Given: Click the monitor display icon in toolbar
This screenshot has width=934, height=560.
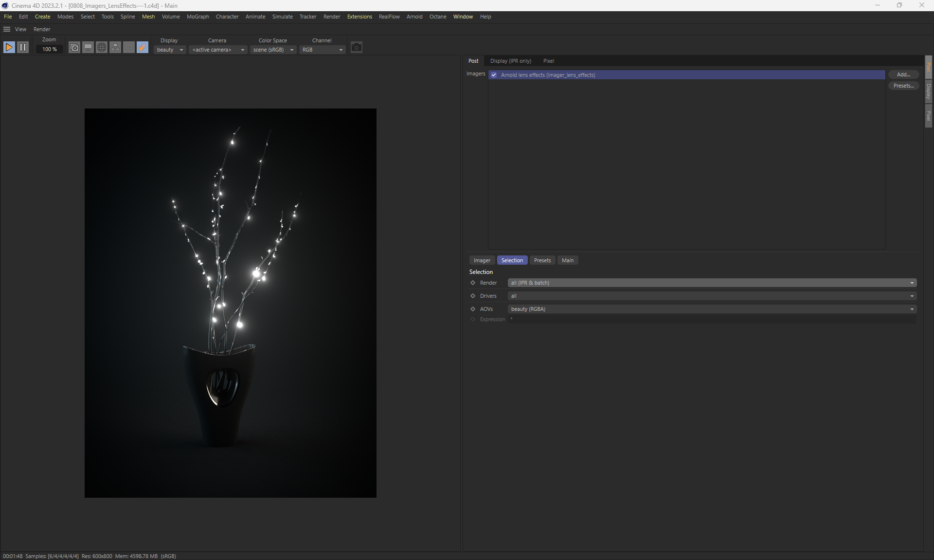Looking at the screenshot, I should 88,47.
